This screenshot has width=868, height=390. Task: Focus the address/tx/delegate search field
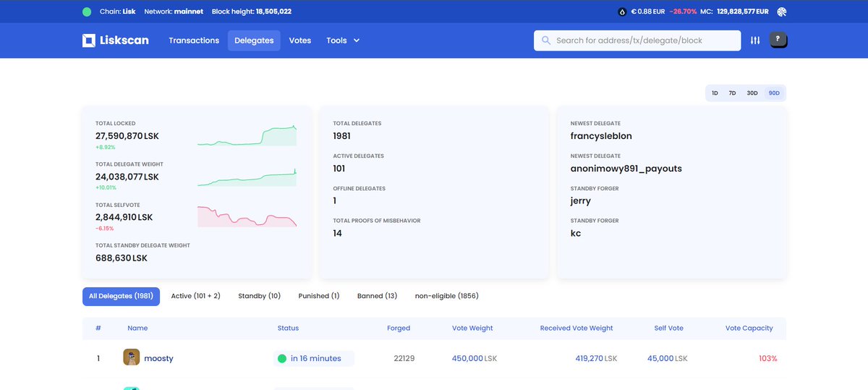pos(637,41)
